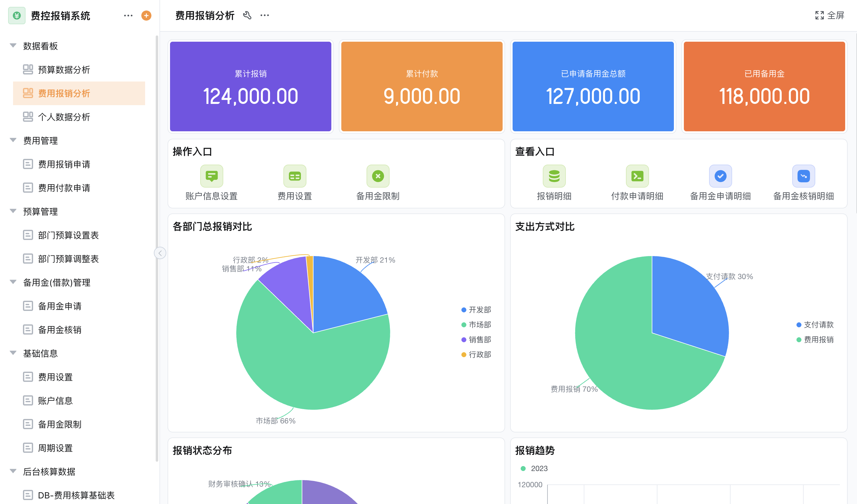Click the fullscreen 全屏 button
Screen dimensions: 857x504
[x=830, y=15]
